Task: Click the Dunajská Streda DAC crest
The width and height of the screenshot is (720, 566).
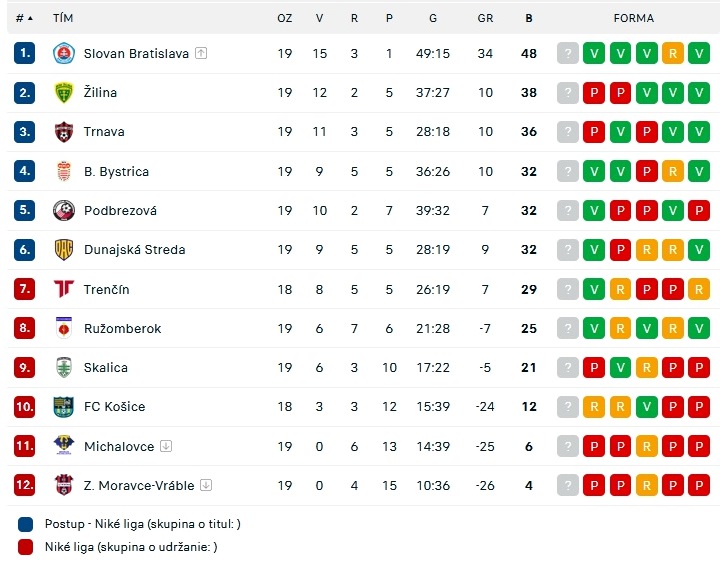Action: [x=64, y=250]
